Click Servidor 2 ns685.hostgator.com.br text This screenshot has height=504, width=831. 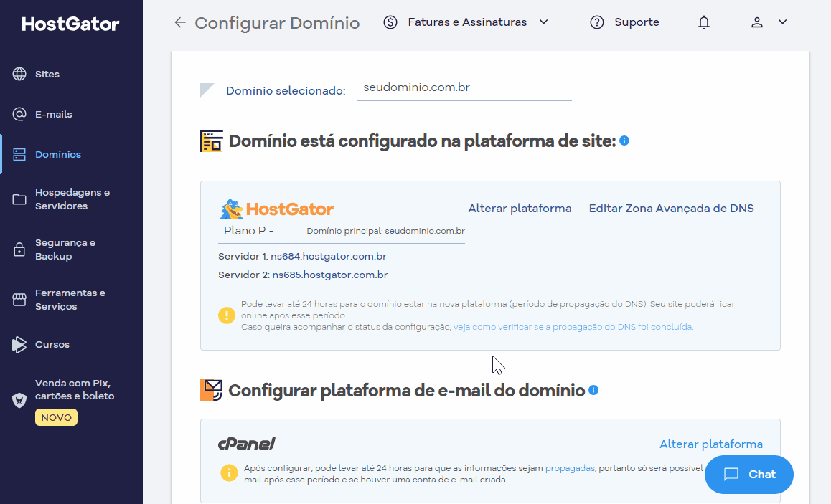pos(303,275)
